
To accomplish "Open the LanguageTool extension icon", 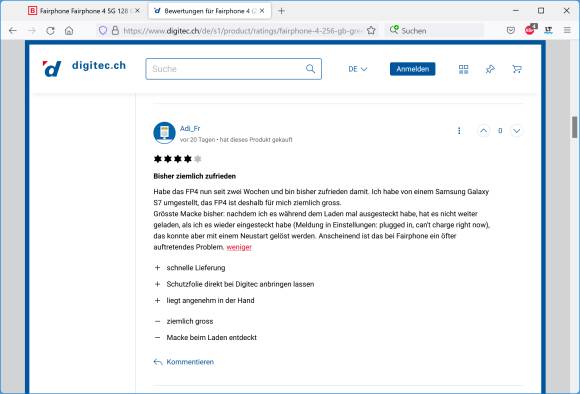I will point(548,30).
